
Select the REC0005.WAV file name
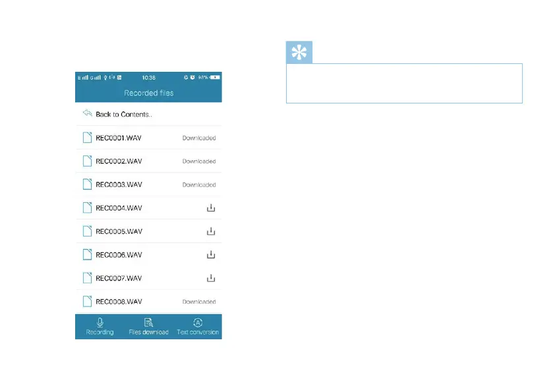pos(119,231)
